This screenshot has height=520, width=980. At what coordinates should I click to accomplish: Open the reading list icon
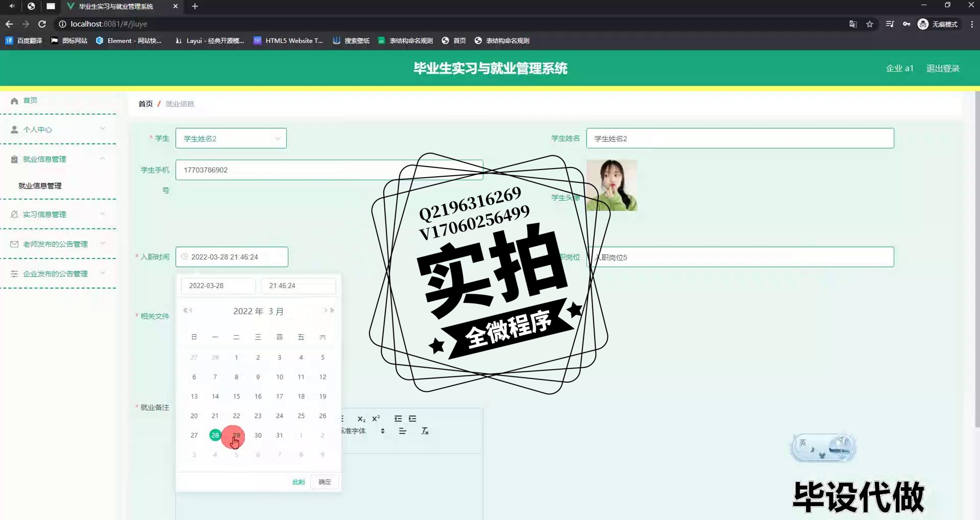[x=890, y=24]
